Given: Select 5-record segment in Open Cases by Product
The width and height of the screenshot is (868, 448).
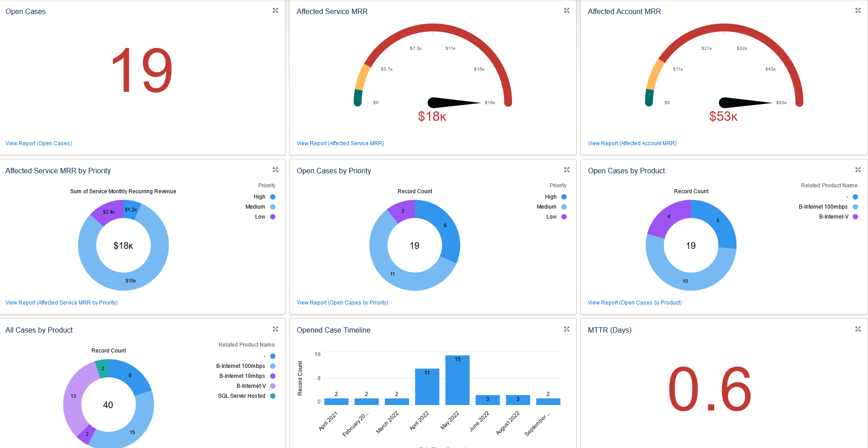Looking at the screenshot, I should (718, 220).
